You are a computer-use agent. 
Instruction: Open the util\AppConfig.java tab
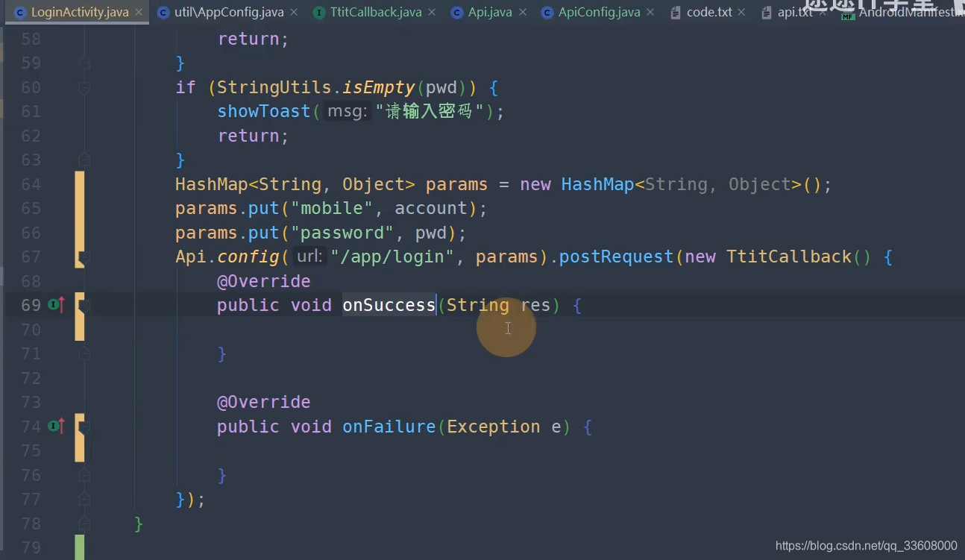227,13
